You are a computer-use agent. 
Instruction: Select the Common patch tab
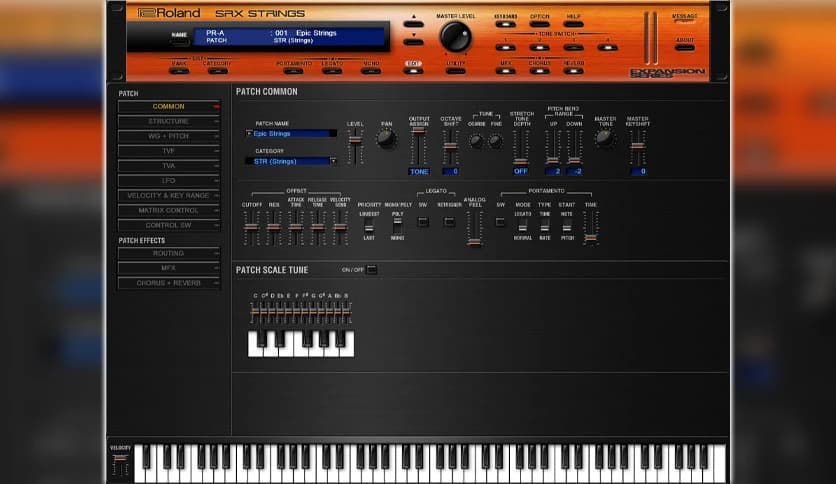coord(168,107)
